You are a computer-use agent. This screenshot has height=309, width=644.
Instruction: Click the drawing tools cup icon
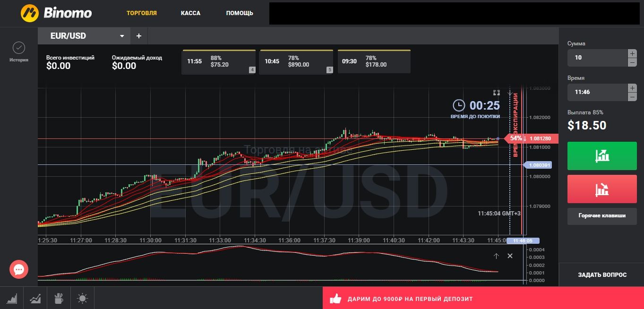(59, 298)
